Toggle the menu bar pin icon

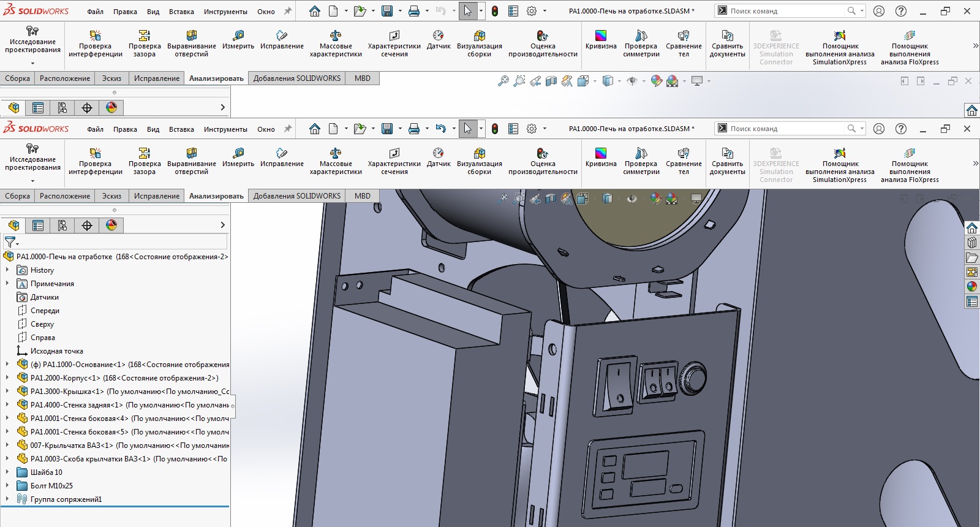288,129
